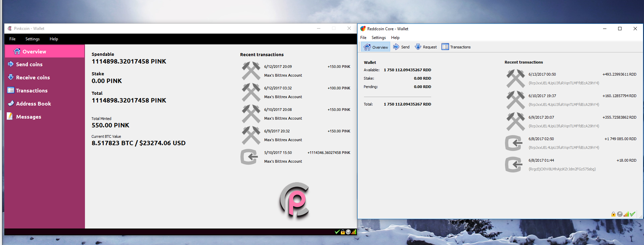Click mining icon of Reddcoin 6/13/2017 00:50 transaction
The image size is (644, 245).
tap(515, 79)
